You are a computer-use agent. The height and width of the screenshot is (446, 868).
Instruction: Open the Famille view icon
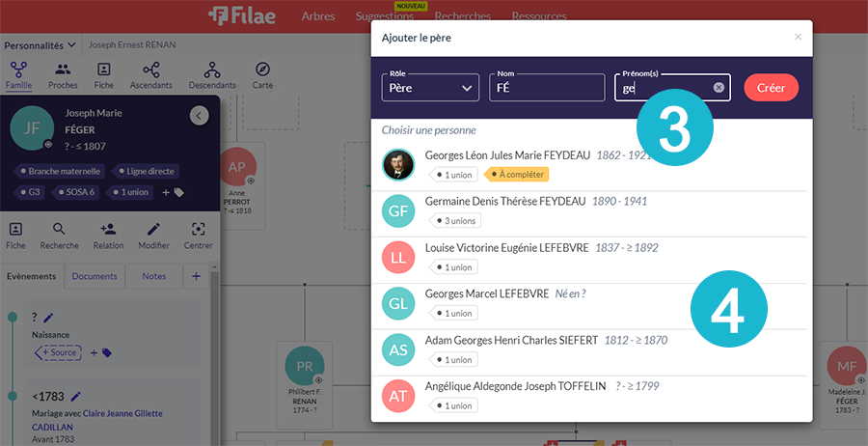18,71
